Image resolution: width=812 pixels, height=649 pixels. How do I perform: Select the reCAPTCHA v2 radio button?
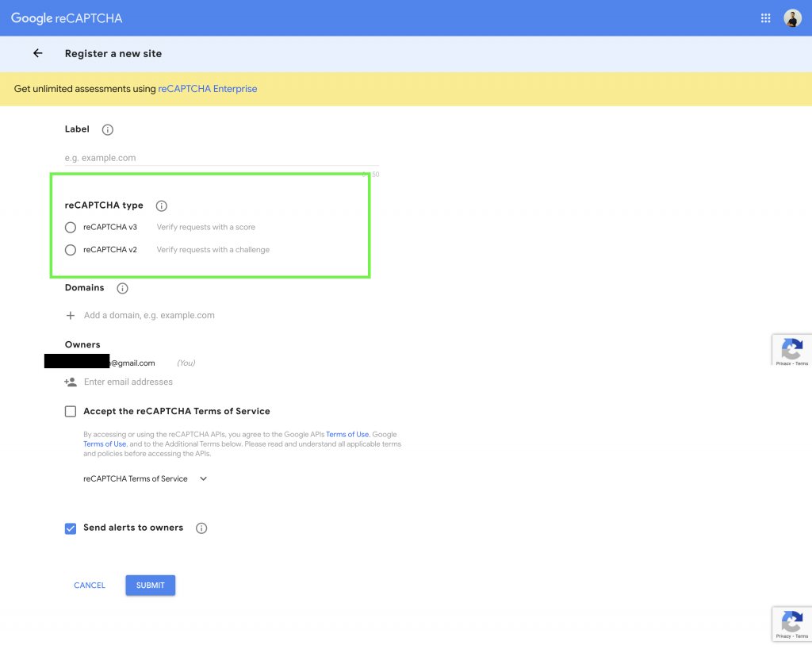[x=71, y=250]
